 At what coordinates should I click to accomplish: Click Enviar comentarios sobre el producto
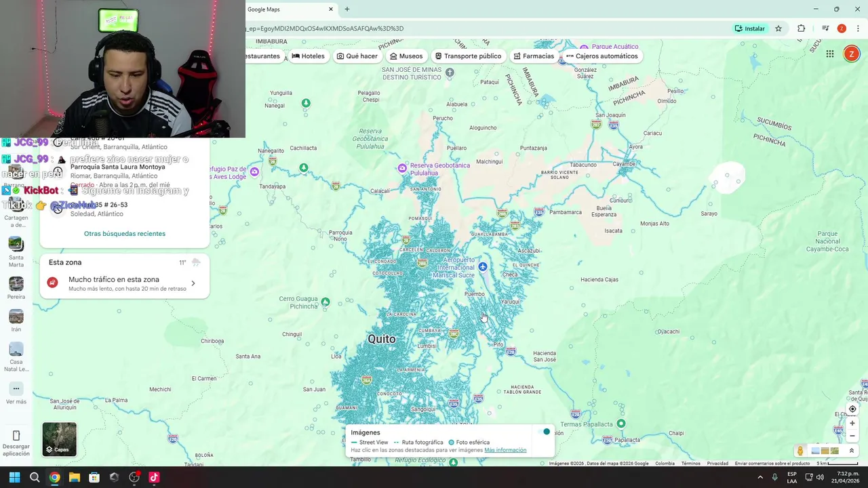coord(772,464)
